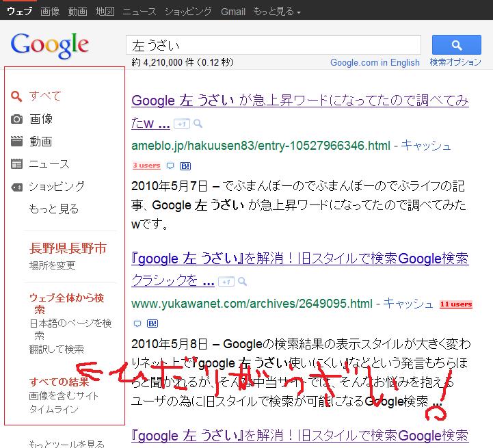Click preview magnifier on ameblo result
The height and width of the screenshot is (448, 493).
tap(198, 124)
